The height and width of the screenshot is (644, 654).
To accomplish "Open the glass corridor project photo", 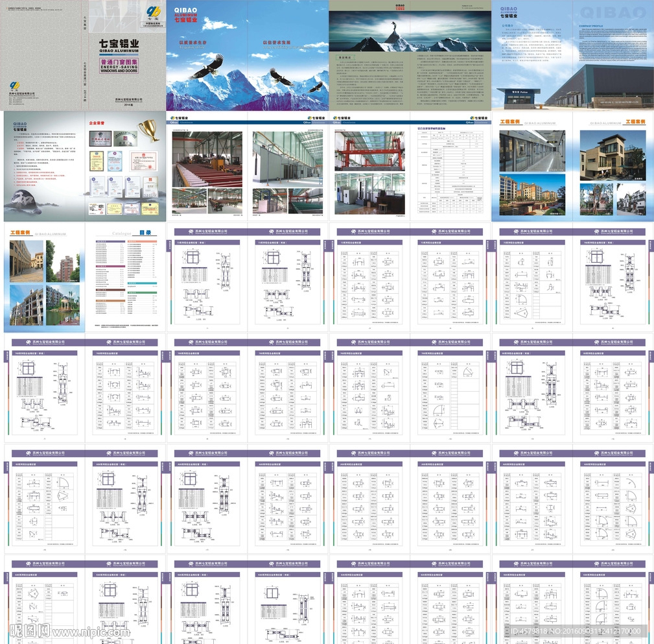I will [532, 150].
